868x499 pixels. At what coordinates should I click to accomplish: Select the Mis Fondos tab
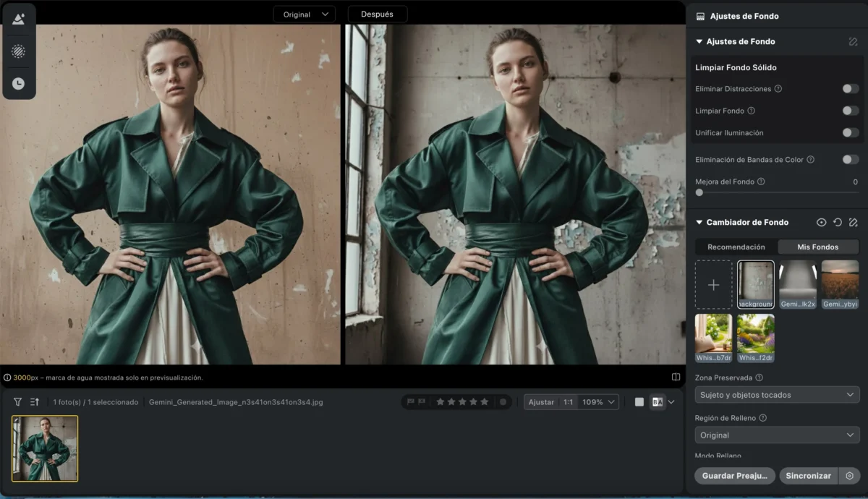817,247
